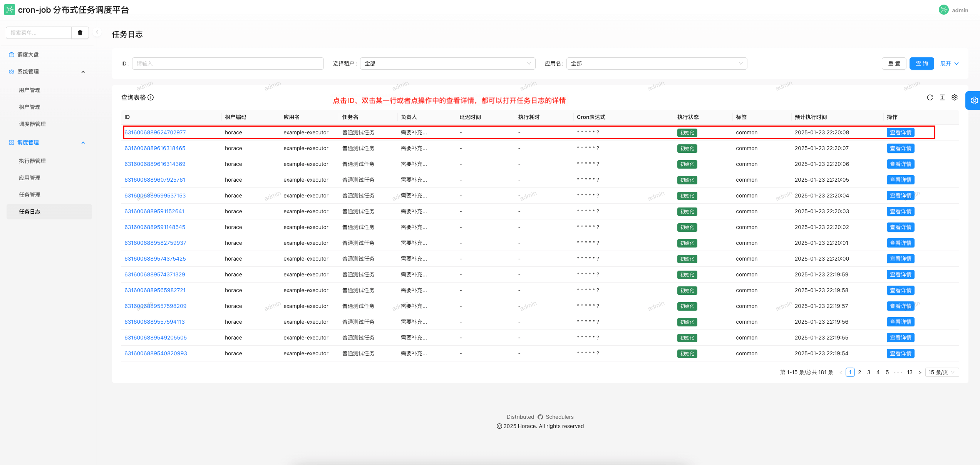Image resolution: width=980 pixels, height=465 pixels.
Task: Go to next page arrow
Action: pos(920,372)
